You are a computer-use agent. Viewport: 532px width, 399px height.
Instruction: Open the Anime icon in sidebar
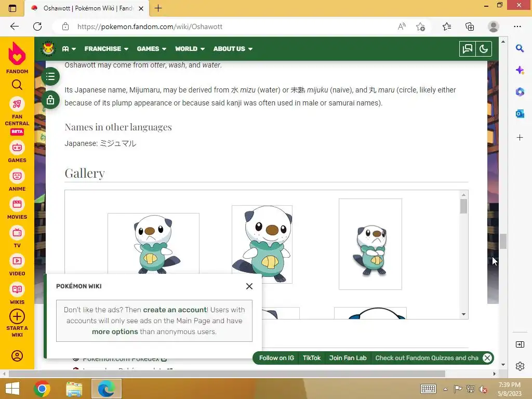coord(17,176)
